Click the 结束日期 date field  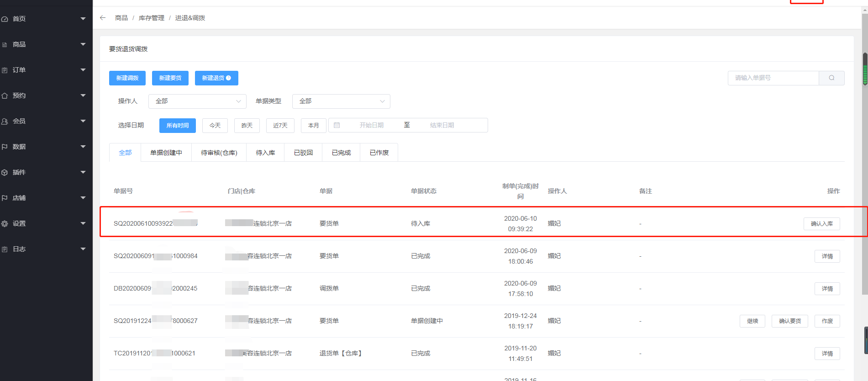[x=442, y=125]
